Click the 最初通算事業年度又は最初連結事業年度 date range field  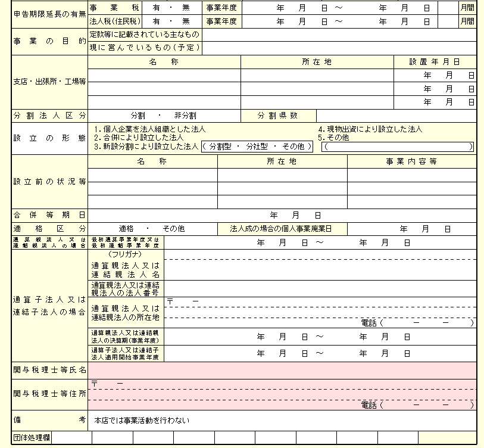click(x=320, y=243)
